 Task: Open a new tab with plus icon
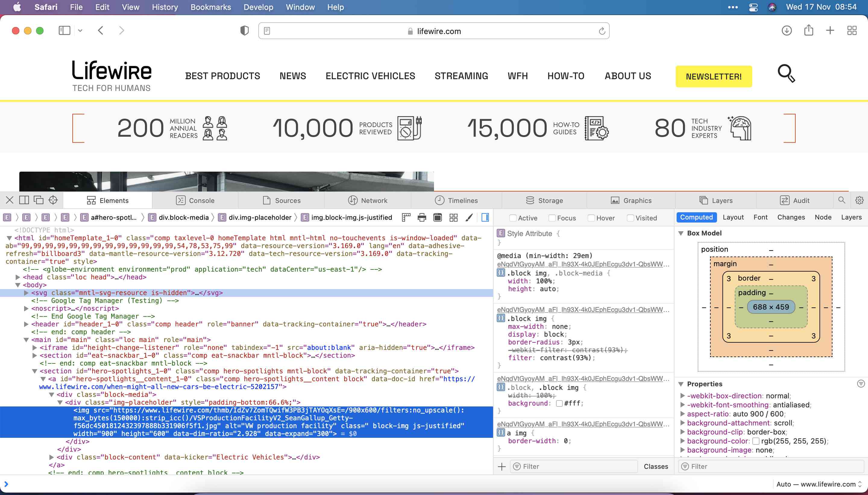[x=830, y=31]
